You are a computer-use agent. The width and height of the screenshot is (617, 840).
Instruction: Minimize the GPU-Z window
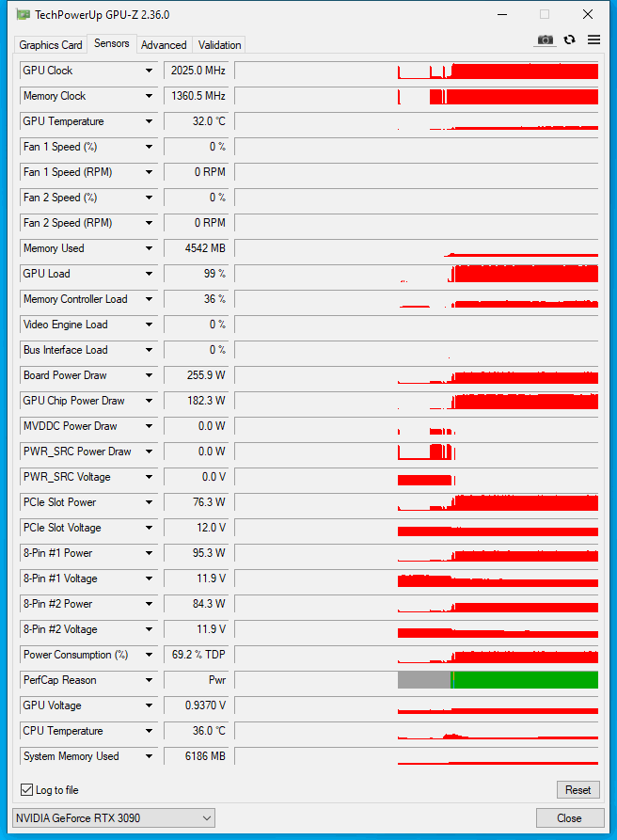click(502, 14)
